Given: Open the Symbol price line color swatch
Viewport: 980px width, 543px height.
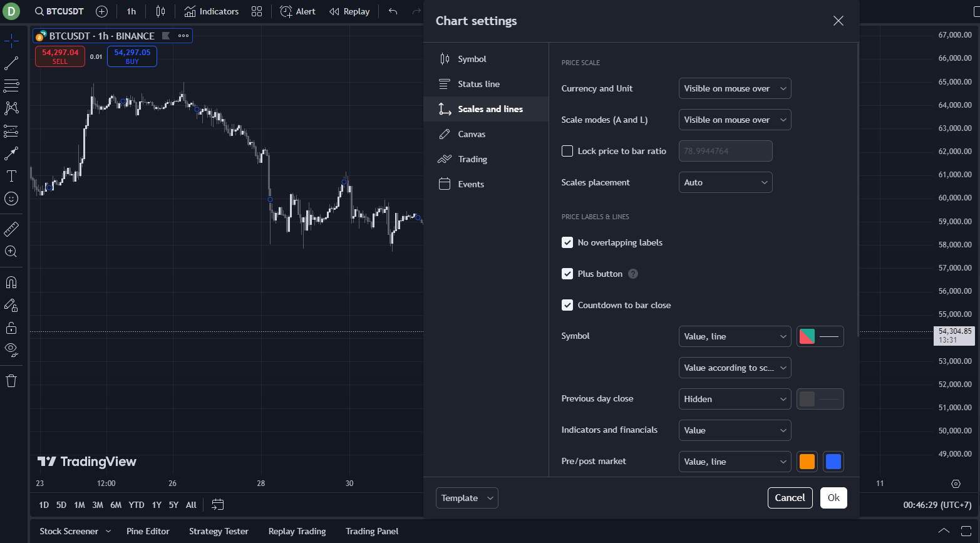Looking at the screenshot, I should pos(820,336).
